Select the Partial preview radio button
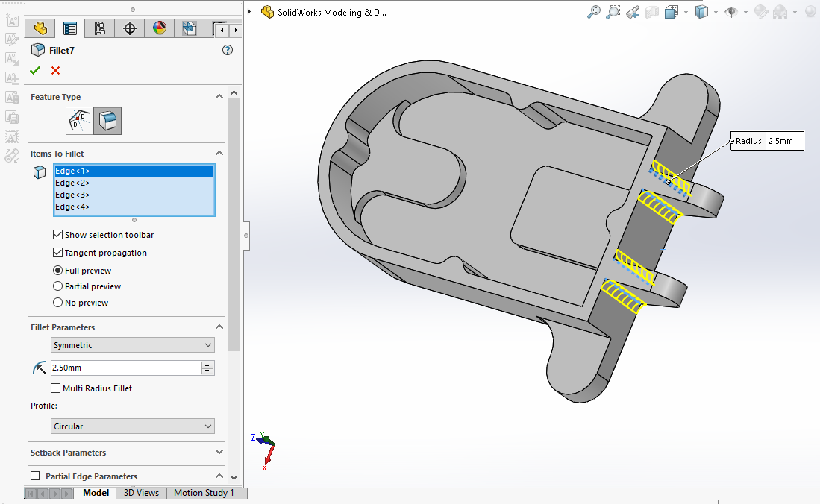Viewport: 820px width, 504px height. pos(58,286)
